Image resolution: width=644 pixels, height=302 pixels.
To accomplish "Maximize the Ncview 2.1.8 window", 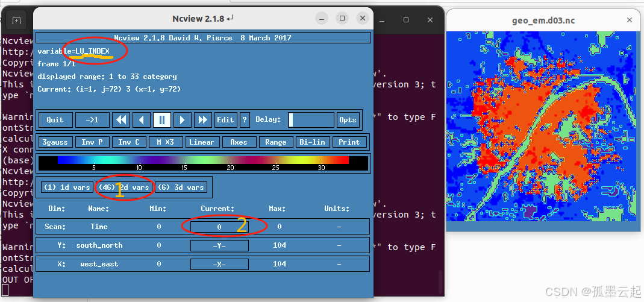I will click(342, 18).
